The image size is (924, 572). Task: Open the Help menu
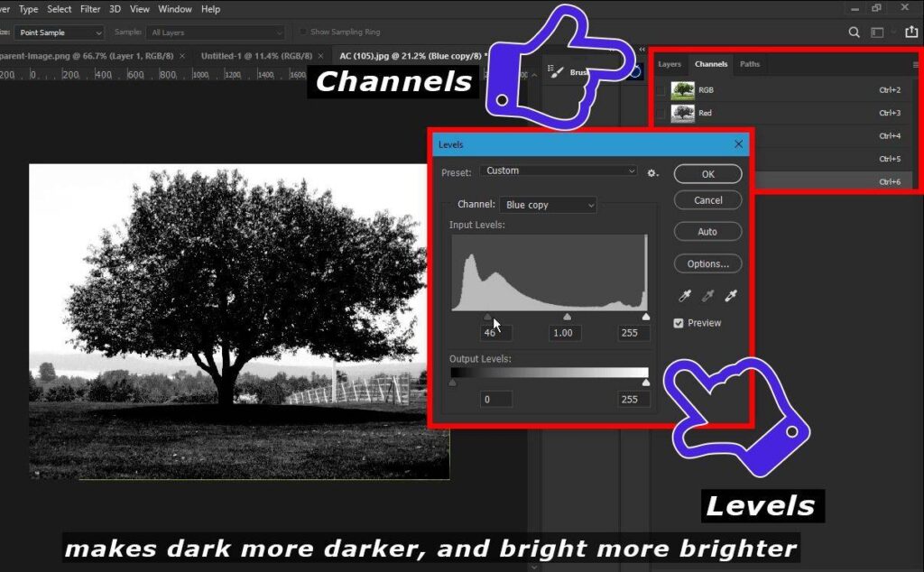coord(210,9)
